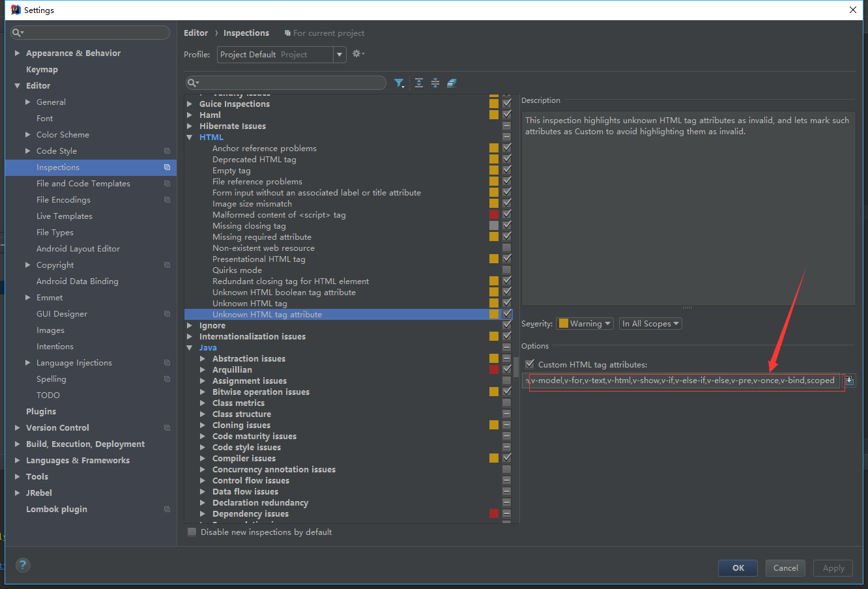Click the Expand All inspections icon
Image resolution: width=868 pixels, height=589 pixels.
click(419, 83)
